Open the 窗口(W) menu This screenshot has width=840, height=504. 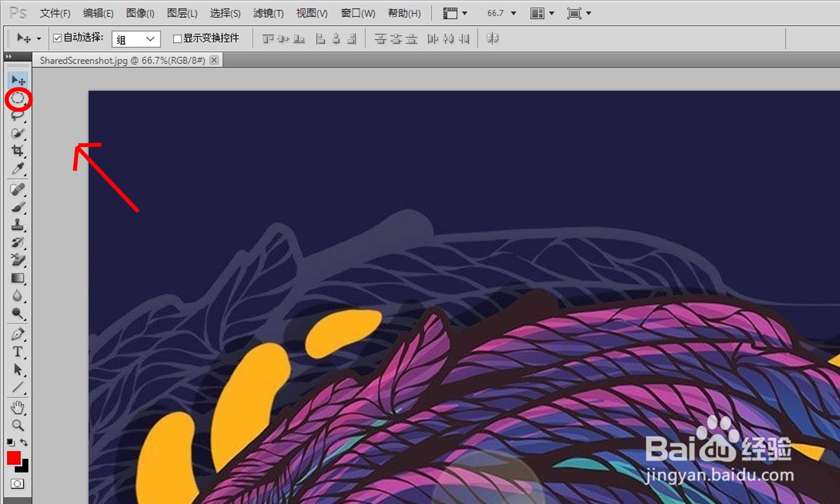358,13
